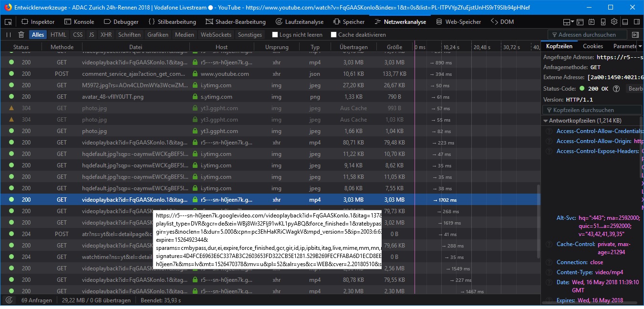
Task: Sort requests by the Host column
Action: [221, 47]
